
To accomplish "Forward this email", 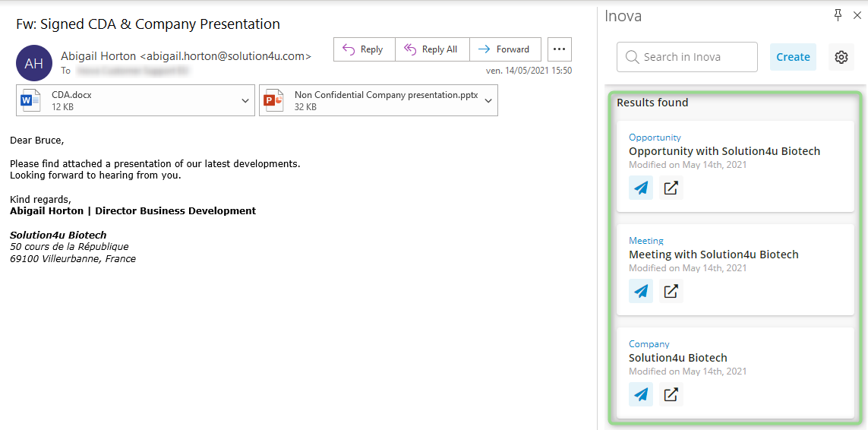I will [x=506, y=49].
